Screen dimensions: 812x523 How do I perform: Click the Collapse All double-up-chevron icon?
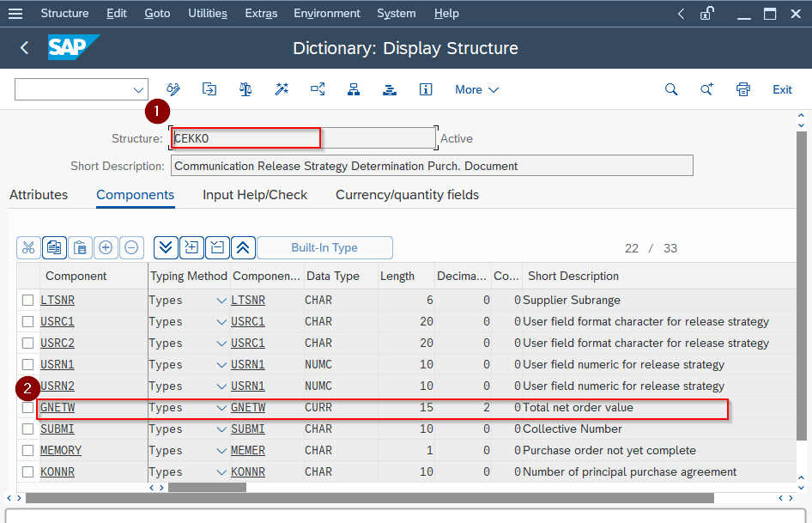click(x=243, y=248)
